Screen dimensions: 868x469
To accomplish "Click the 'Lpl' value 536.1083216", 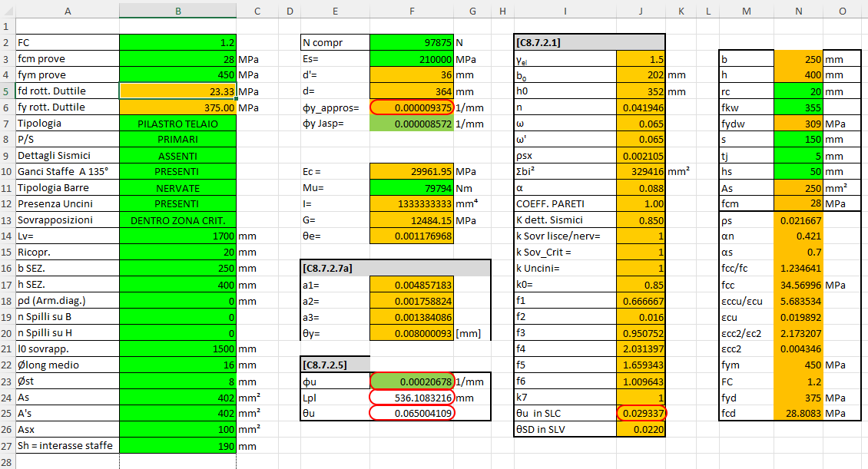I will [x=411, y=398].
